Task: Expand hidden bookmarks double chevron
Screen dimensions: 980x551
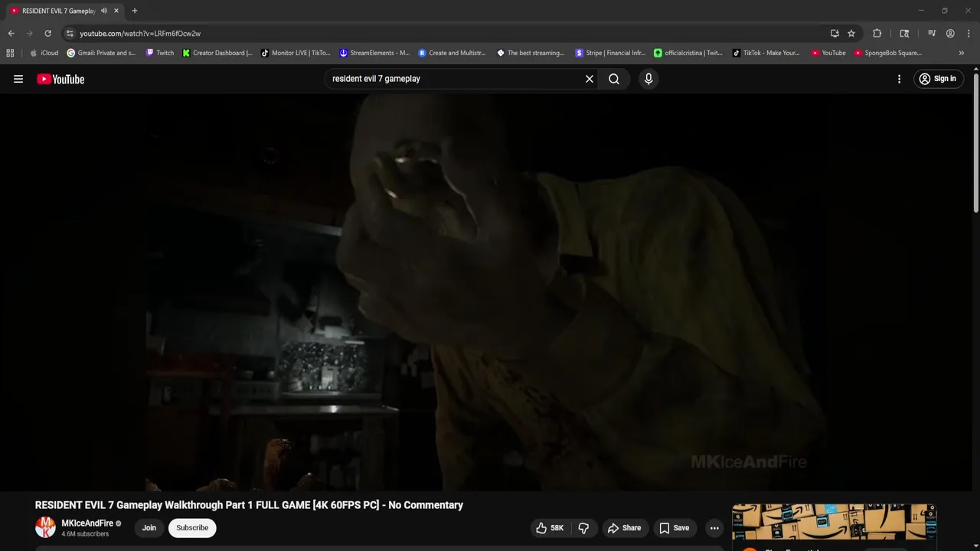Action: (961, 53)
